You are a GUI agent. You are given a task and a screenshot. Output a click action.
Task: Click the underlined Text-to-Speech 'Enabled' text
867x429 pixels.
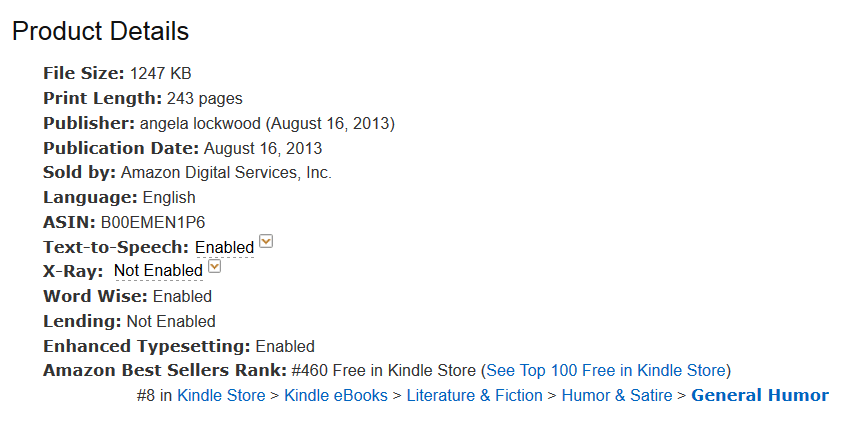(224, 247)
